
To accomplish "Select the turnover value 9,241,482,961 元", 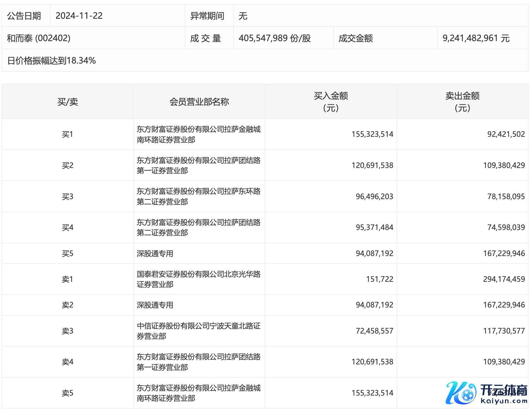I will (x=476, y=38).
